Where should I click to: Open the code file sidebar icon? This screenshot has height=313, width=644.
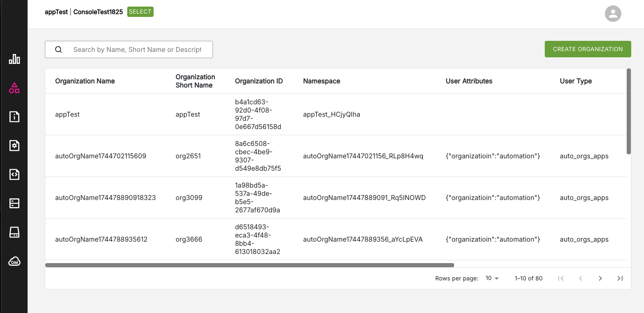click(x=14, y=174)
